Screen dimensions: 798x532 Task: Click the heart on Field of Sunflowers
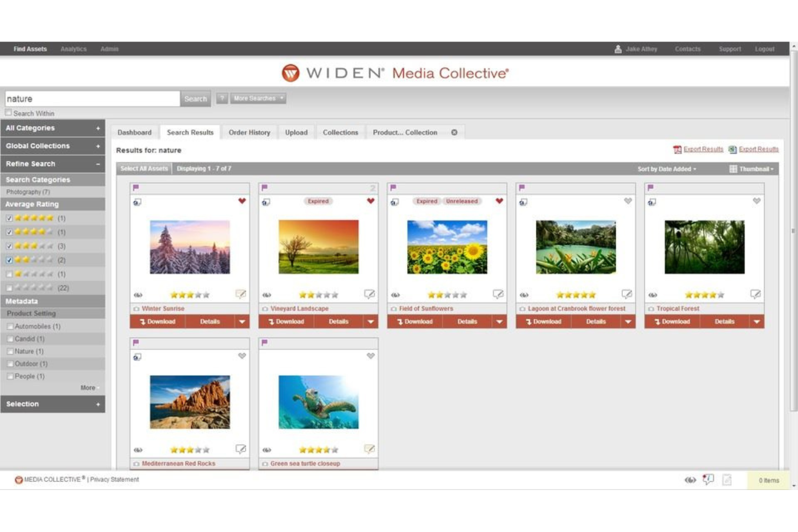pyautogui.click(x=499, y=201)
